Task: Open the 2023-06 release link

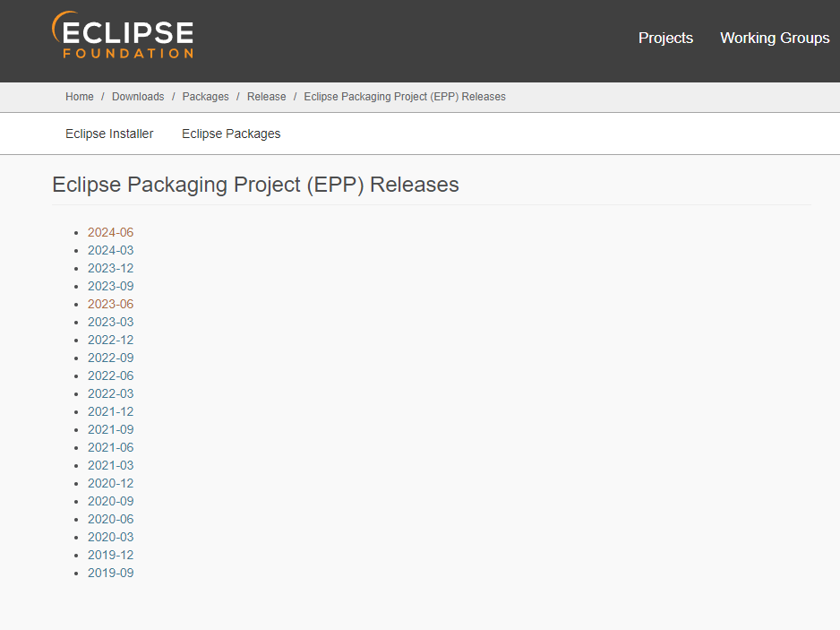Action: [110, 304]
